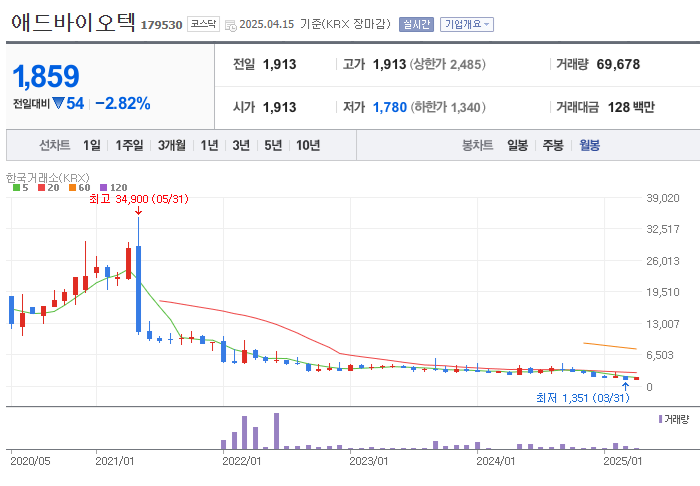Click the 실시간 real-time button
Screen dimensions: 700x486
(416, 24)
